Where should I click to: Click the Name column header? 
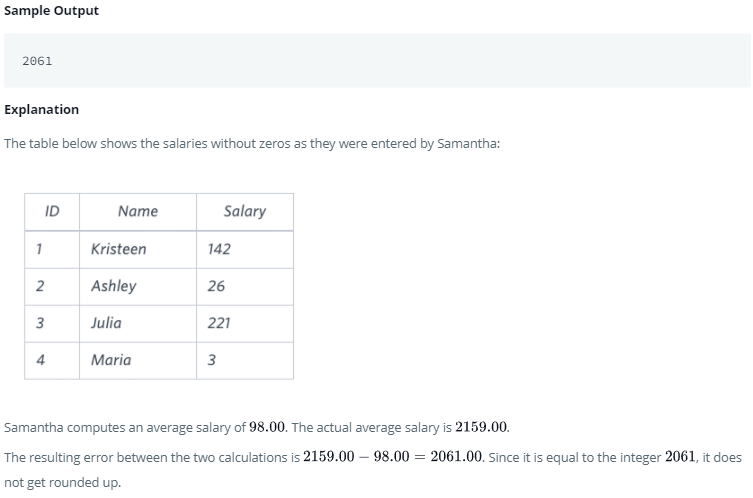(138, 211)
